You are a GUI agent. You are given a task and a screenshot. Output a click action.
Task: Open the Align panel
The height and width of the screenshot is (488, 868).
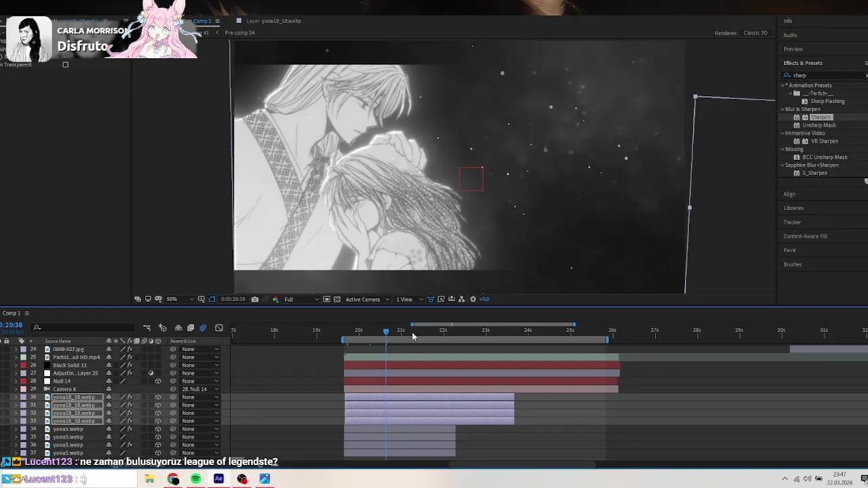(x=789, y=194)
